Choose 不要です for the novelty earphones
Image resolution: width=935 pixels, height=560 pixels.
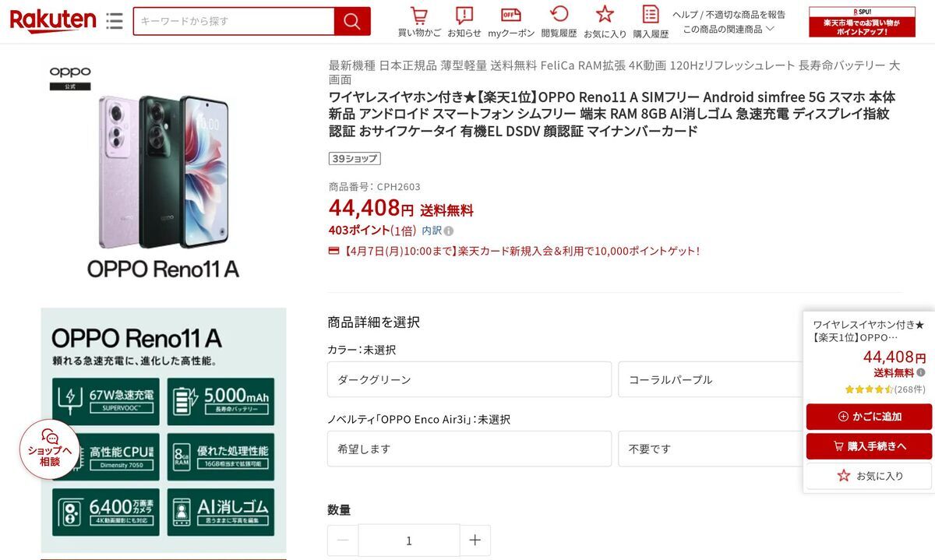[x=709, y=449]
